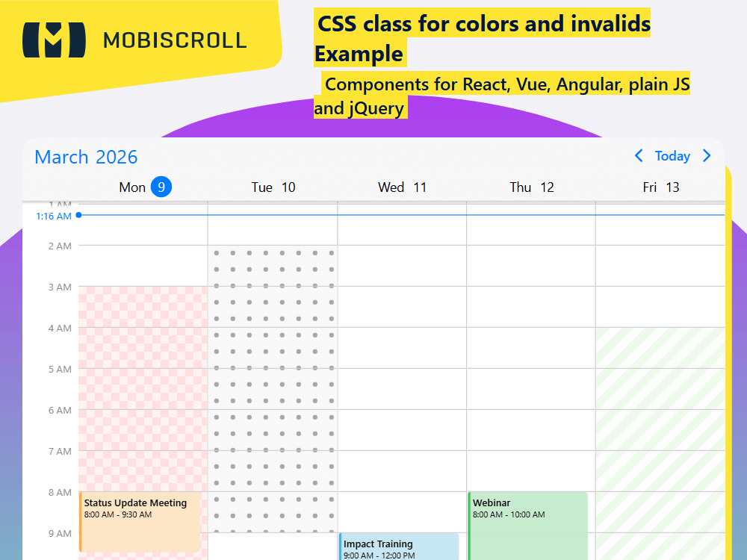Click the Tue 10 column header
The width and height of the screenshot is (747, 560).
click(x=273, y=187)
